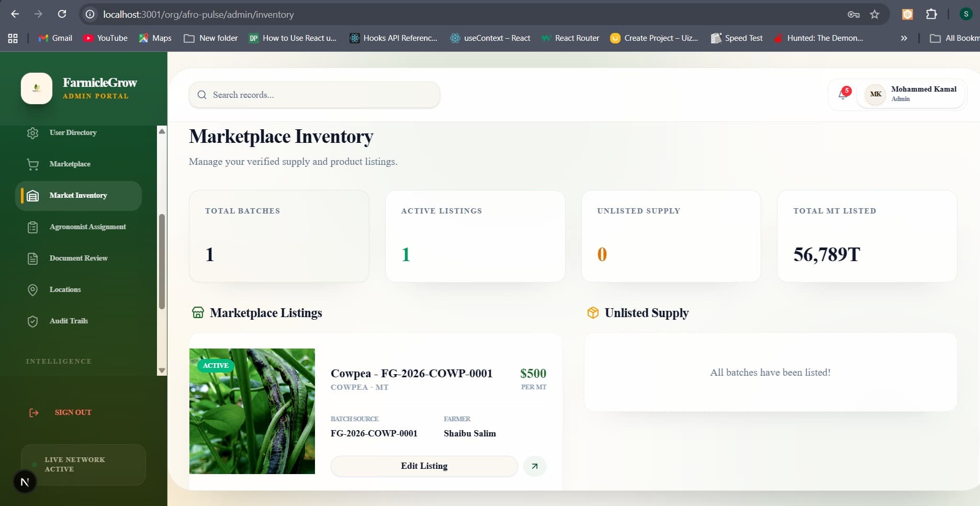The width and height of the screenshot is (980, 506).
Task: Open the Gmail bookmark
Action: 55,38
